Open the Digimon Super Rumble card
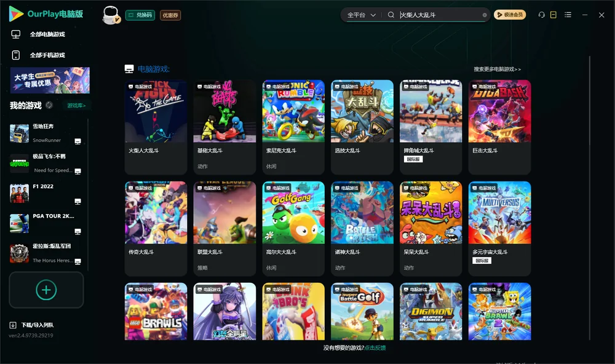615x364 pixels. coord(430,312)
